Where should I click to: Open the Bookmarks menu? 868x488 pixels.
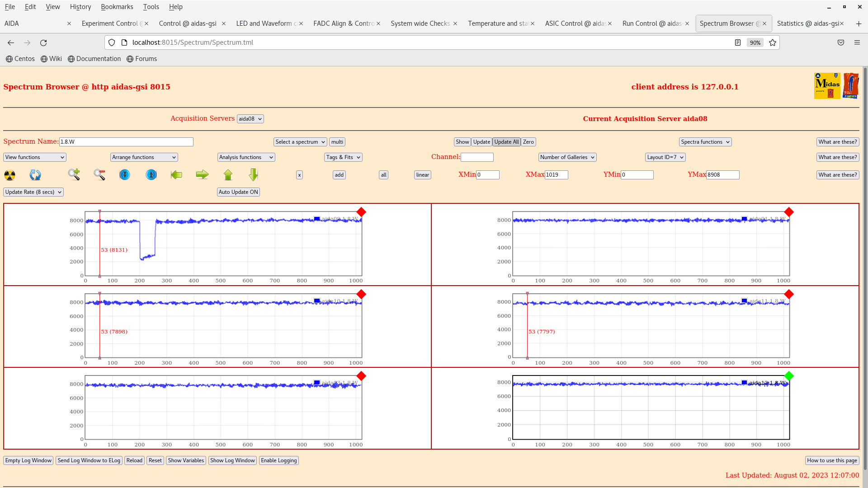(x=117, y=7)
